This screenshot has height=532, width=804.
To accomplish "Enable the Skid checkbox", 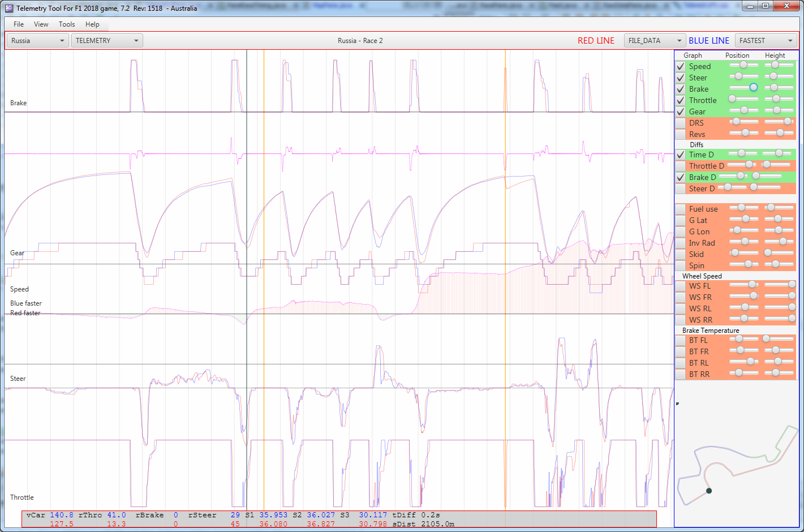I will (681, 254).
